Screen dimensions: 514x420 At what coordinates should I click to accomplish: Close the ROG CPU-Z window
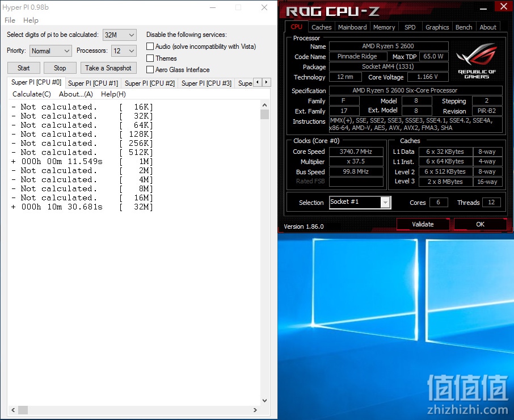pyautogui.click(x=504, y=6)
